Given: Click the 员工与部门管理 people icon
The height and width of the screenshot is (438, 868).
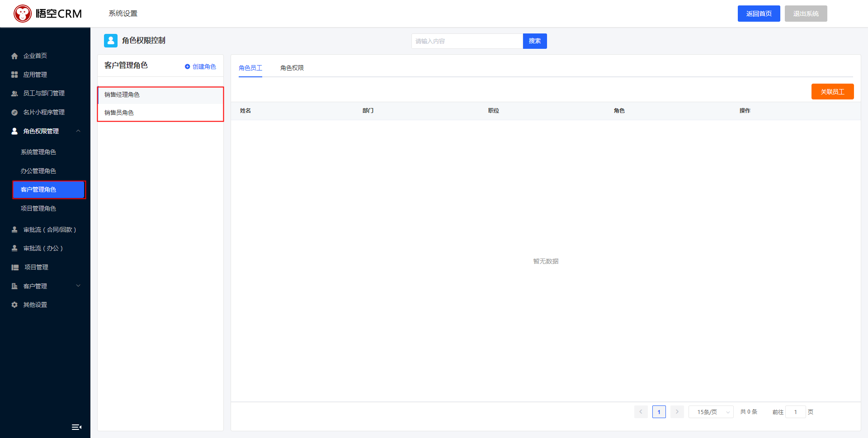Looking at the screenshot, I should (x=14, y=94).
